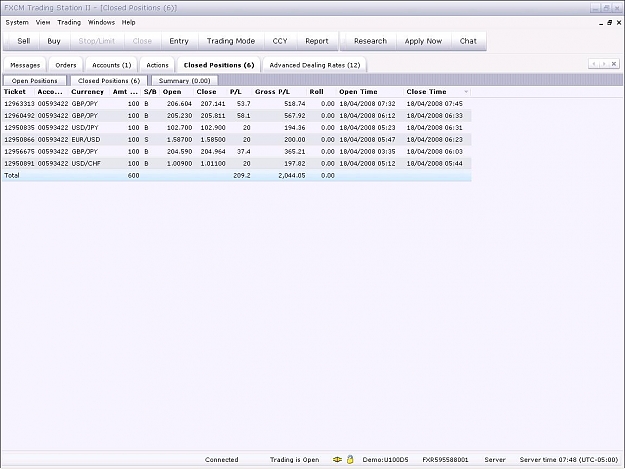
Task: Switch to the Accounts (1) tab
Action: click(112, 65)
